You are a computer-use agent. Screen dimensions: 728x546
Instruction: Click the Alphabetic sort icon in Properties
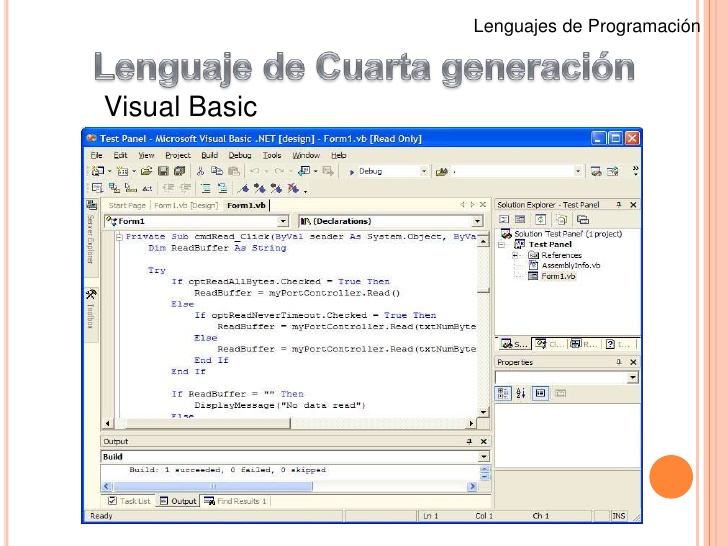coord(521,393)
